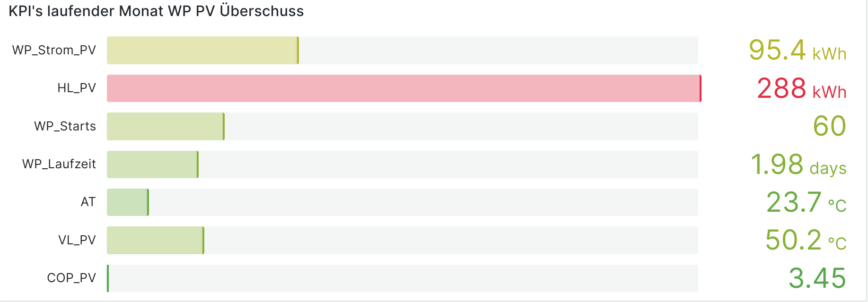
Task: Click the 23.7 °C value
Action: click(x=806, y=202)
